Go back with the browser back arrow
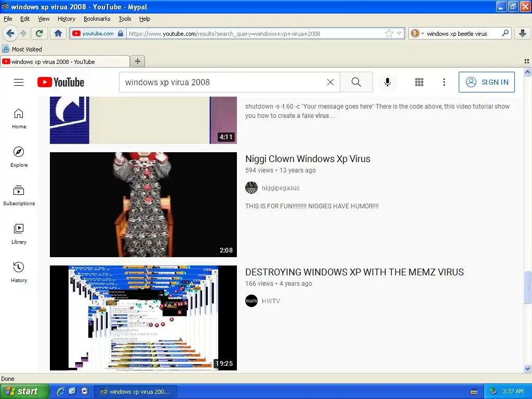 tap(10, 33)
